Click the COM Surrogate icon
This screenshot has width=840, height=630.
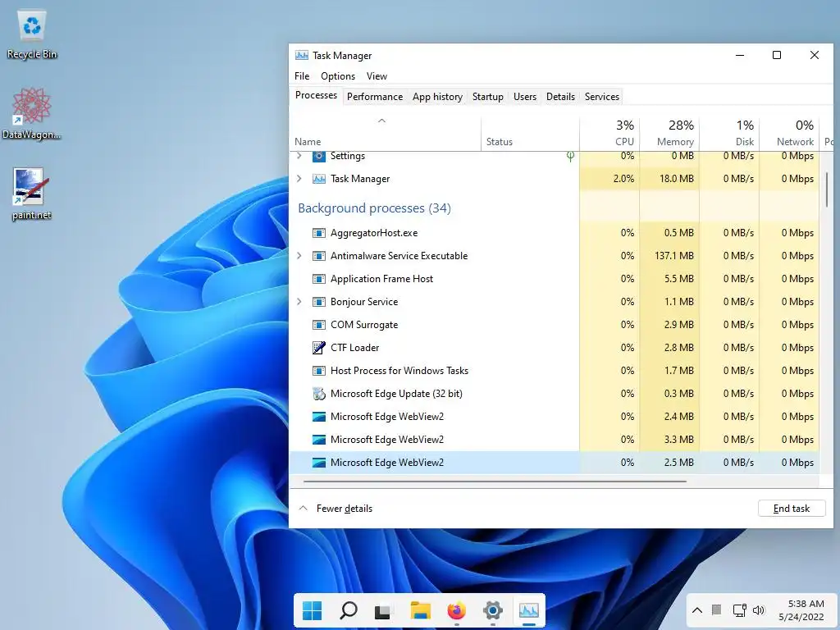[x=319, y=325]
